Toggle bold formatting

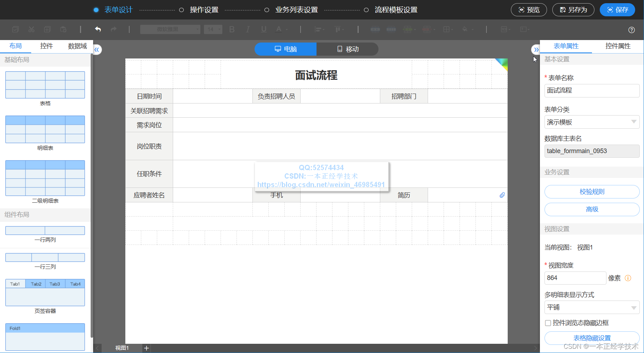coord(232,29)
